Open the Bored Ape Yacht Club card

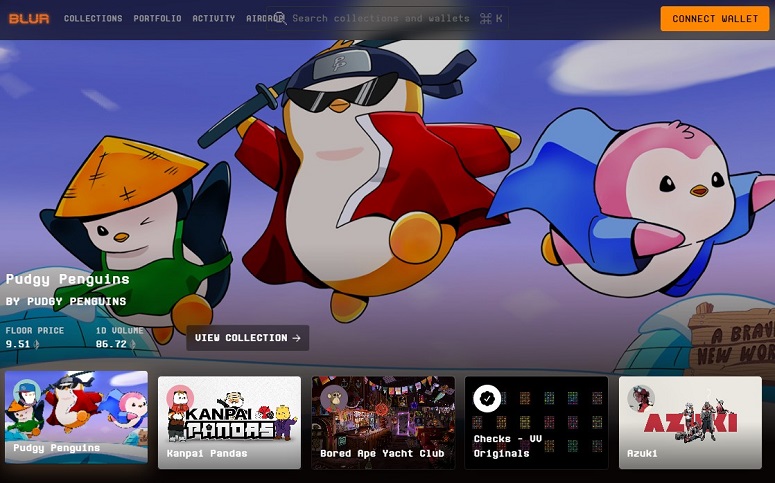(382, 422)
